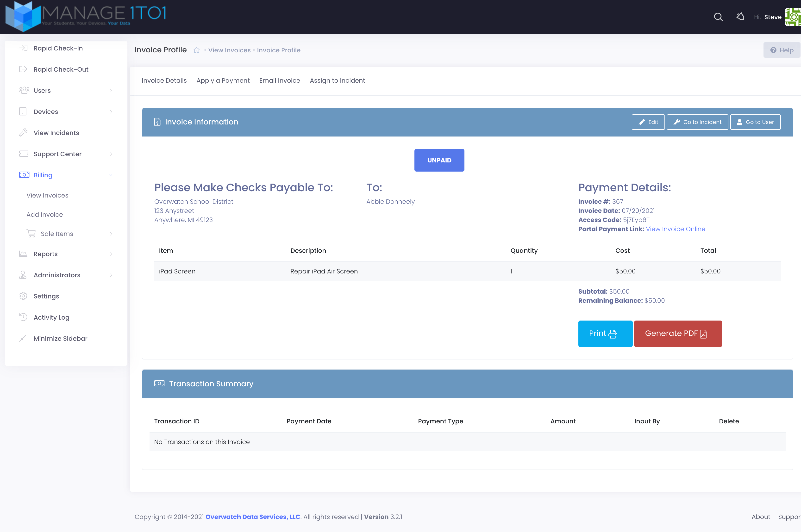The width and height of the screenshot is (801, 532).
Task: Click the Rapid Check-In arrow icon
Action: (23, 48)
